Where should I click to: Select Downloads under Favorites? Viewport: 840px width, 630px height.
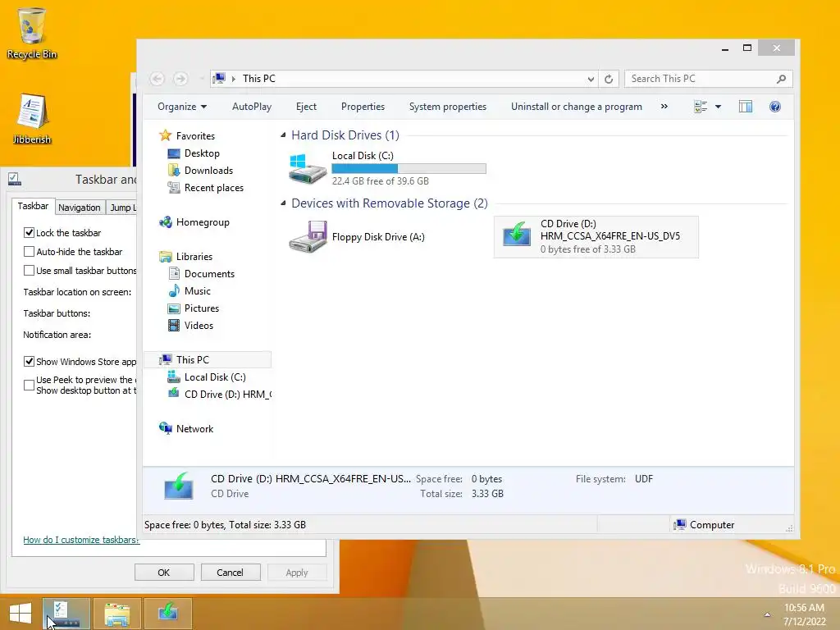pyautogui.click(x=200, y=171)
